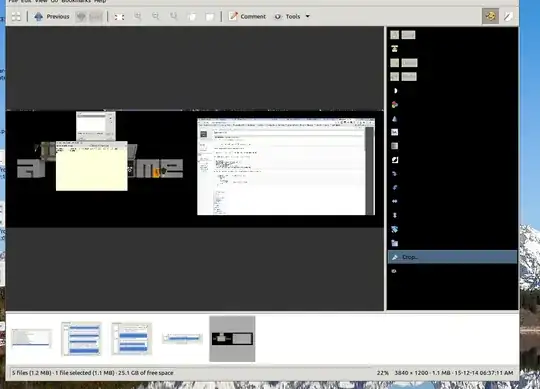Screen dimensions: 540x389
Task: Click the zoom in magnifier icon
Action: (138, 16)
